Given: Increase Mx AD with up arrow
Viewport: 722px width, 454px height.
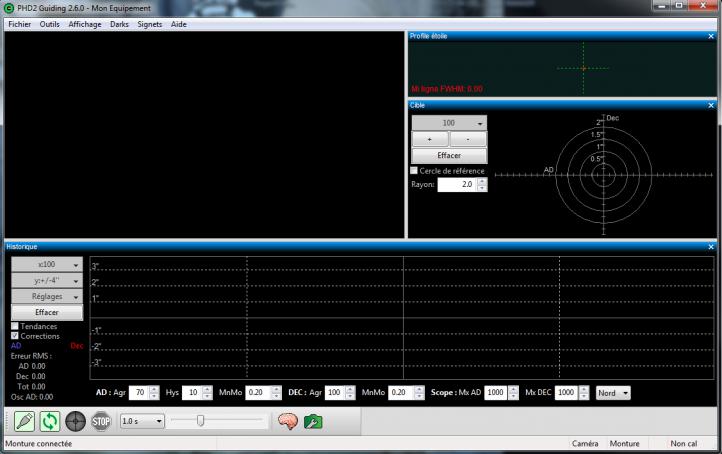Looking at the screenshot, I should point(514,389).
